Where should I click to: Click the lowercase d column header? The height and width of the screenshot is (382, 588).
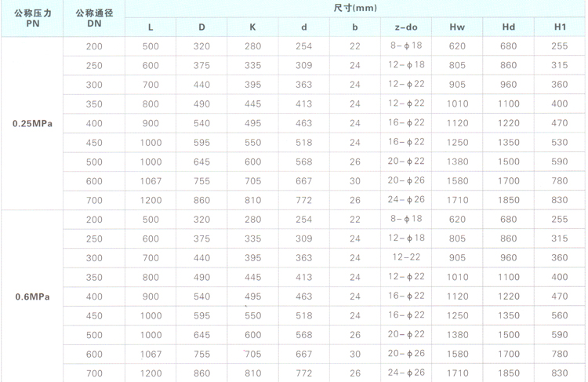(x=304, y=27)
